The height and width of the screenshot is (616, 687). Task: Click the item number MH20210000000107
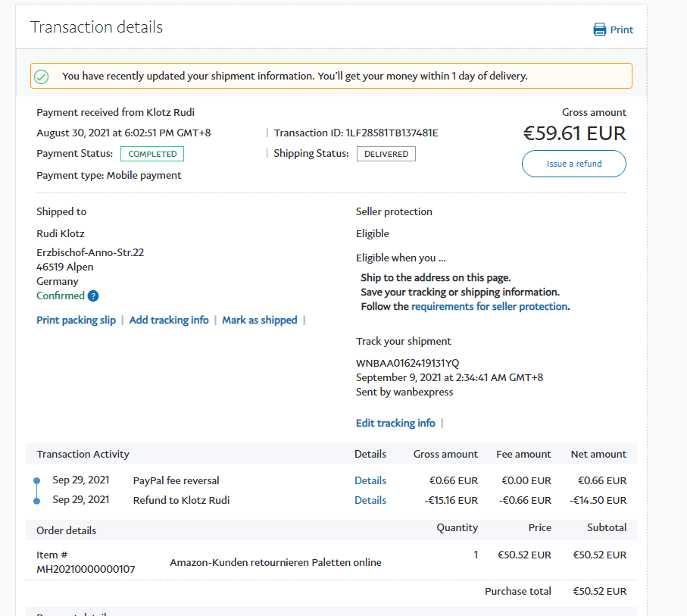click(x=86, y=569)
